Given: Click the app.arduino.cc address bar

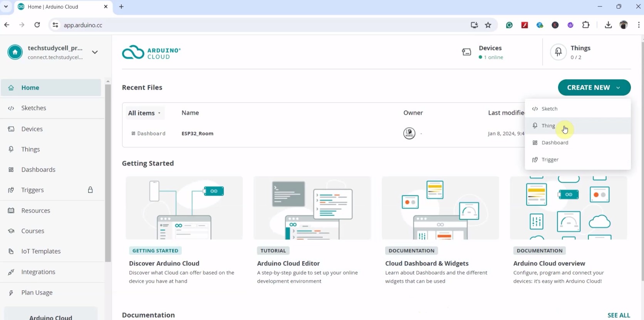Looking at the screenshot, I should 262,25.
